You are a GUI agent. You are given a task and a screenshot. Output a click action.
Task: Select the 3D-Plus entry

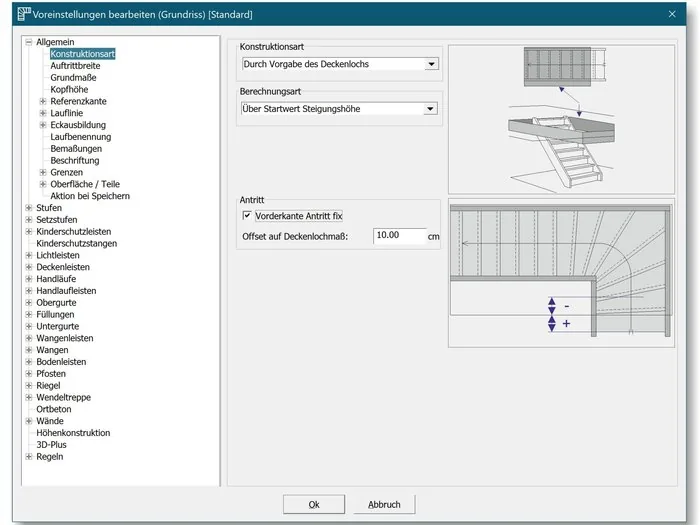point(51,445)
